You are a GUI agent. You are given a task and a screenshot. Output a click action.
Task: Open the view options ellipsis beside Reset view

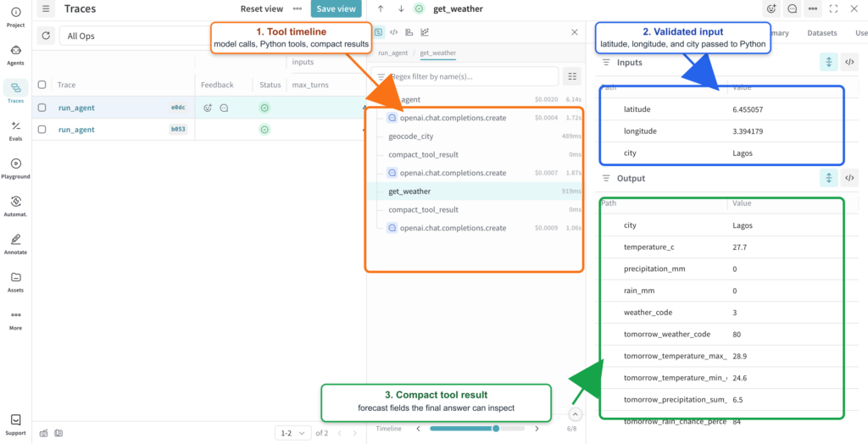(x=298, y=8)
